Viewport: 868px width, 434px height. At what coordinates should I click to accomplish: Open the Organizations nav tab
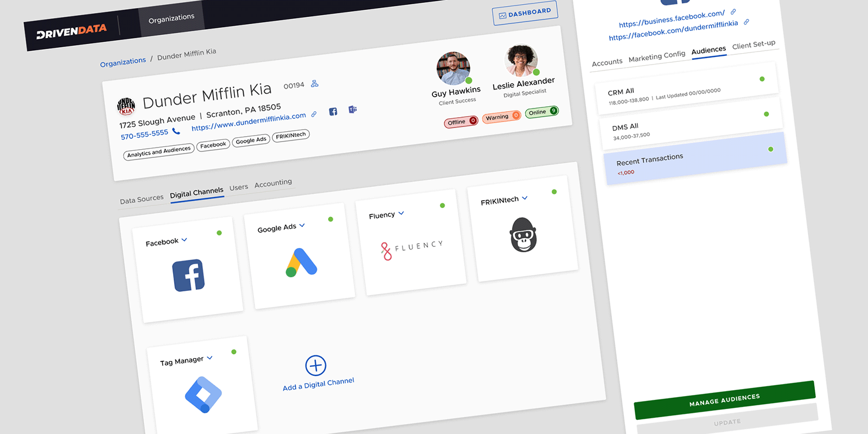coord(171,18)
